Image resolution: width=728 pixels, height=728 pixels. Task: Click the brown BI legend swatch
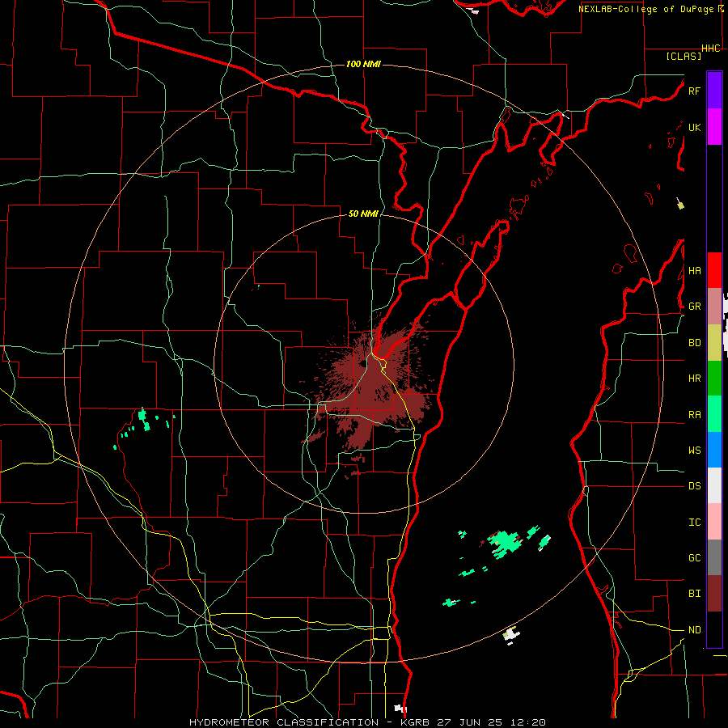coord(714,594)
